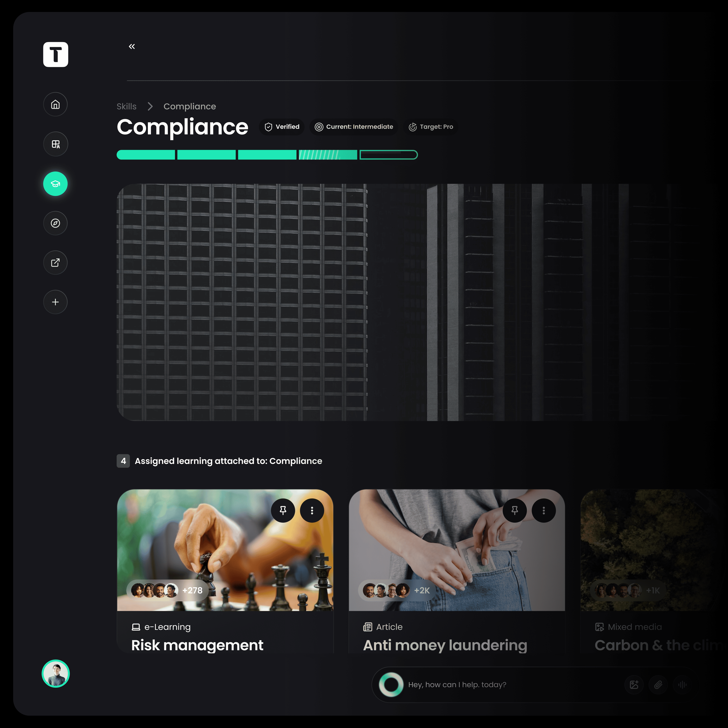The width and height of the screenshot is (728, 728).
Task: Click the plus add icon in sidebar
Action: [x=55, y=302]
